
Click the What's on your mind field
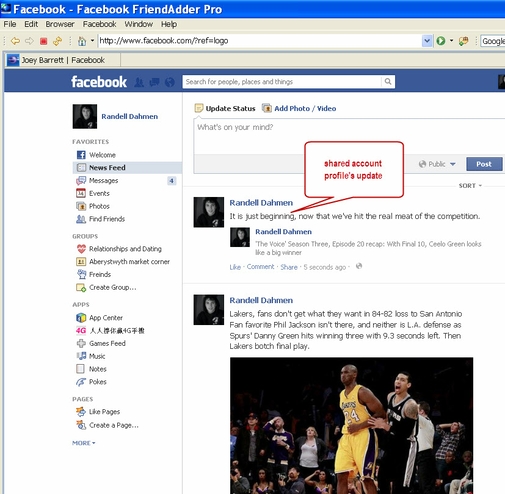(x=349, y=136)
